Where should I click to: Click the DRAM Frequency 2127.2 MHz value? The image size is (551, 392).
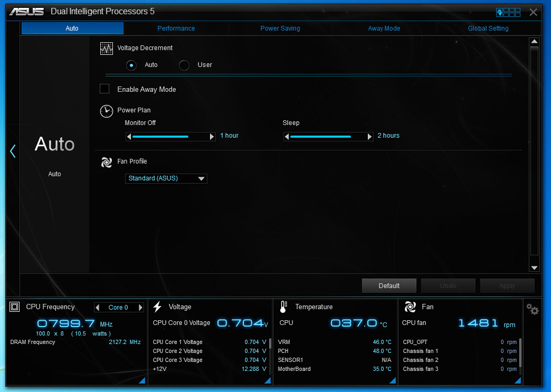[x=125, y=342]
